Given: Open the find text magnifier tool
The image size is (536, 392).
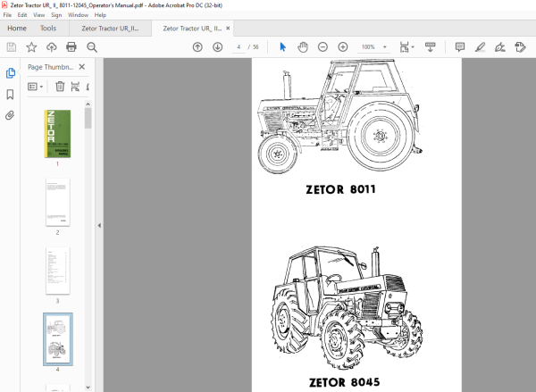Looking at the screenshot, I should point(92,47).
